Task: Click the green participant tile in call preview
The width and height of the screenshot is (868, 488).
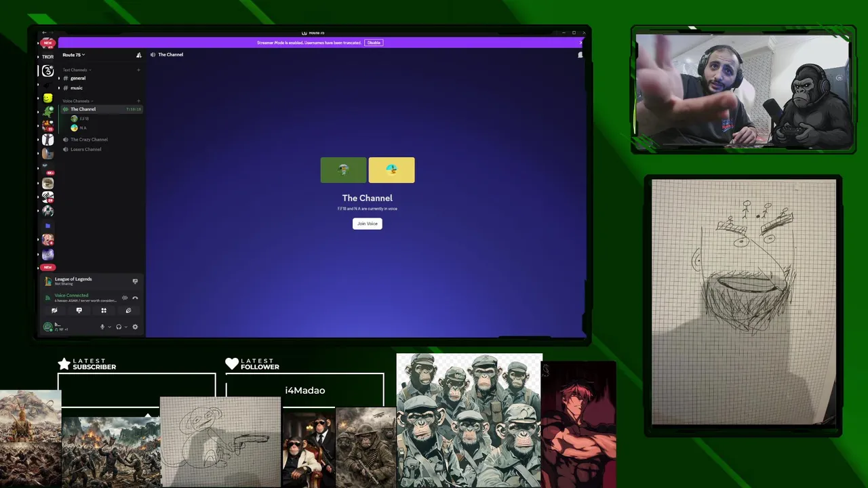Action: [x=343, y=170]
